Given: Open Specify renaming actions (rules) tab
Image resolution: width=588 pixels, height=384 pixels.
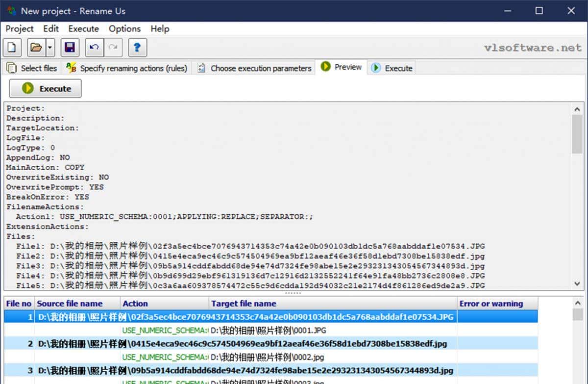Looking at the screenshot, I should [x=127, y=68].
